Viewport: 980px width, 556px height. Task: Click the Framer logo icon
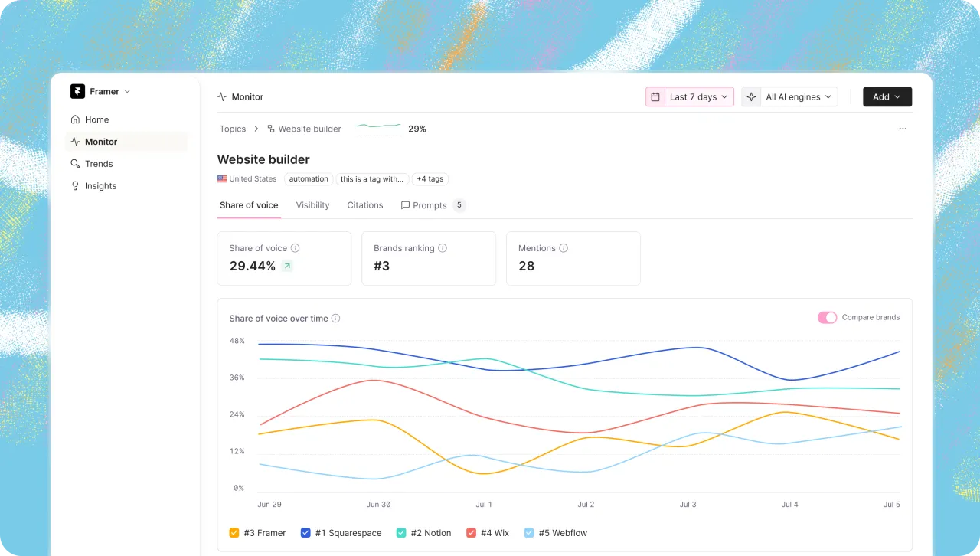[77, 91]
